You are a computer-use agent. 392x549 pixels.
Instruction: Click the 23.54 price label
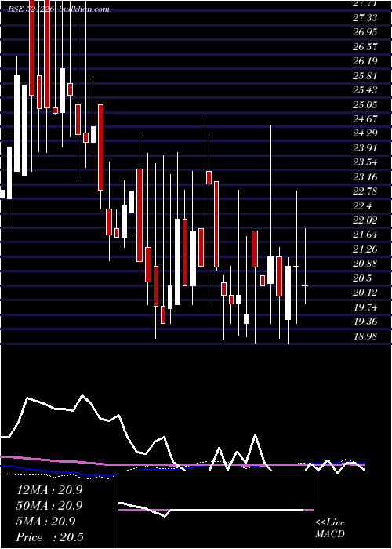(x=365, y=162)
